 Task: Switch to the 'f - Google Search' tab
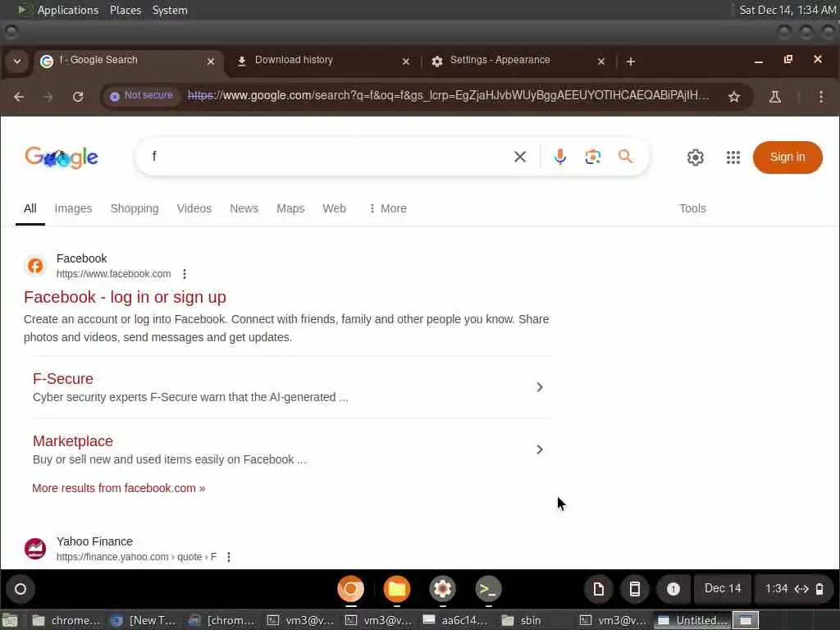[x=127, y=61]
